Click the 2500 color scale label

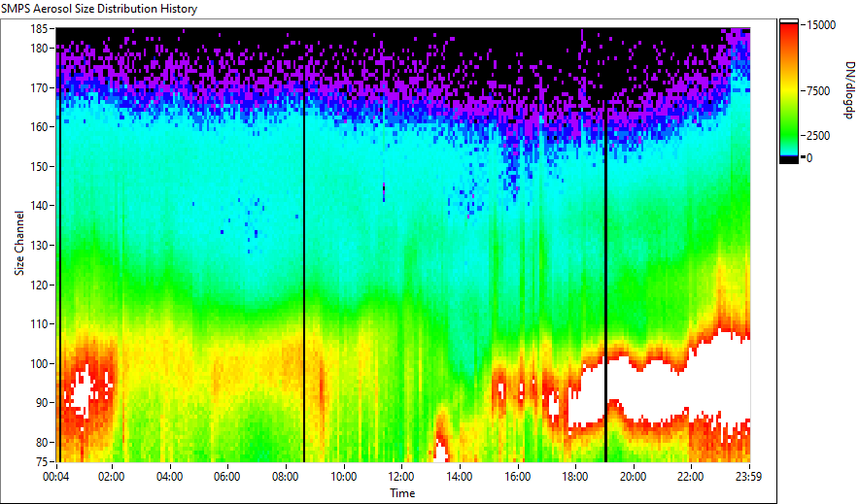(x=818, y=136)
